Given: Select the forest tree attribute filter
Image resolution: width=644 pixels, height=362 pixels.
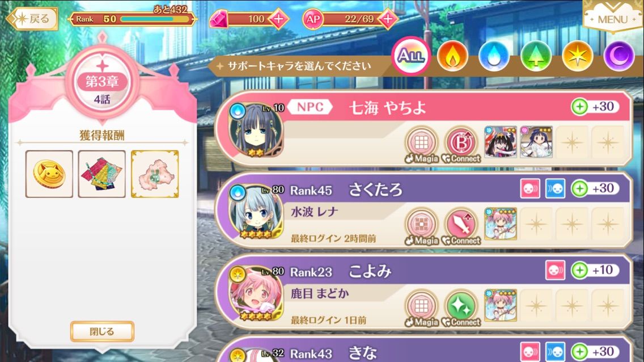Looking at the screenshot, I should [536, 57].
